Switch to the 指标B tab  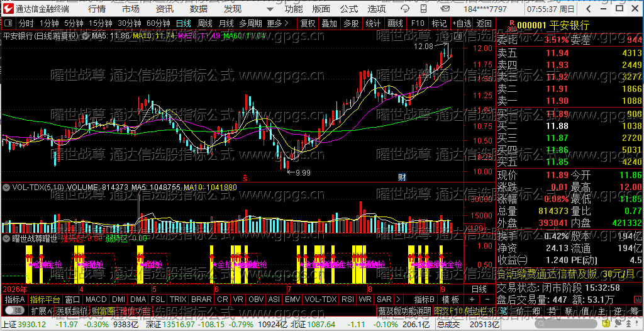425,300
